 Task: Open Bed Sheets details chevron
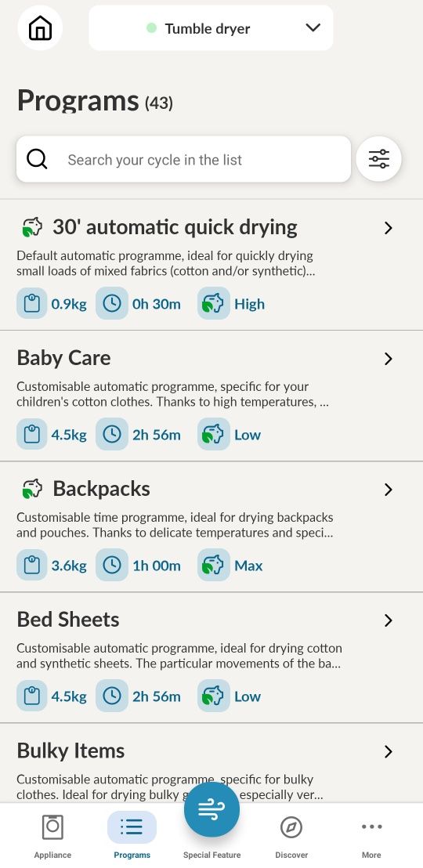point(388,620)
